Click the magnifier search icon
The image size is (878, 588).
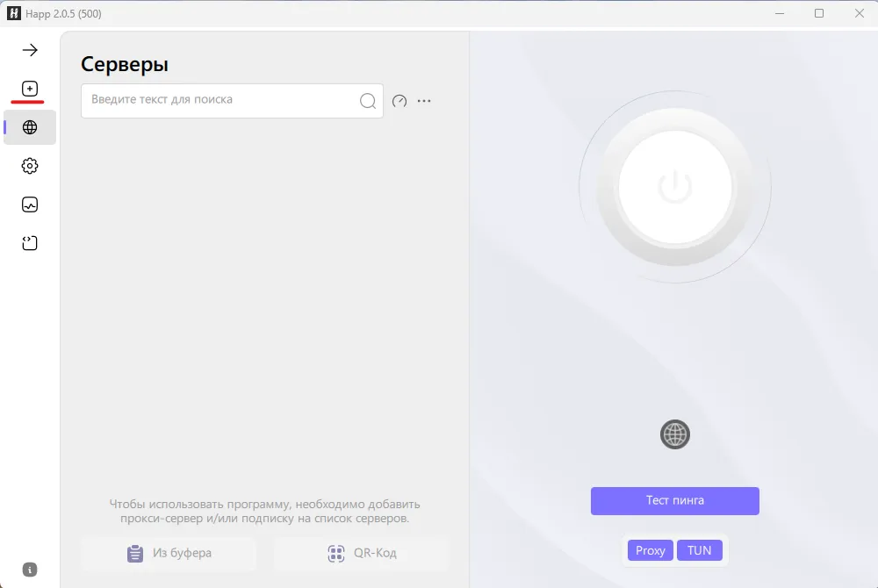pos(368,101)
